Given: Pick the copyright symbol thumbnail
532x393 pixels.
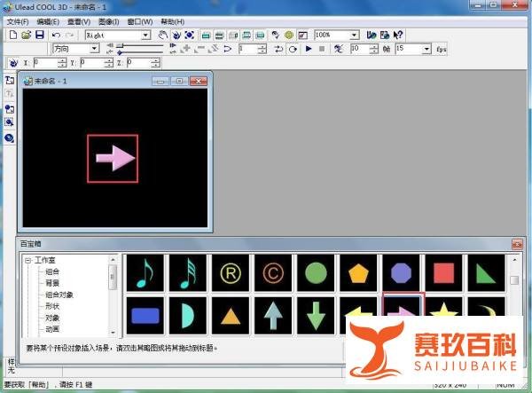Looking at the screenshot, I should point(273,273).
